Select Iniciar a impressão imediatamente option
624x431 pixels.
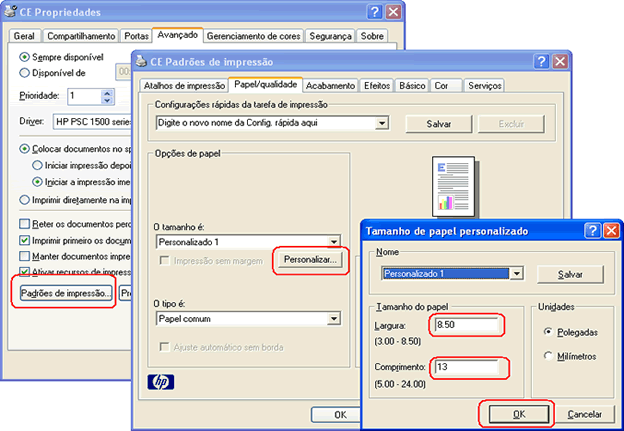coord(37,182)
